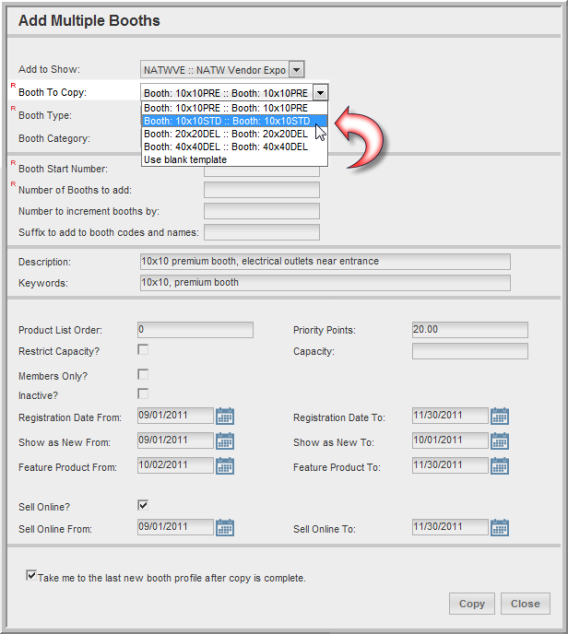Open calendar for Registration Date From
Image resolution: width=568 pixels, height=634 pixels.
225,416
